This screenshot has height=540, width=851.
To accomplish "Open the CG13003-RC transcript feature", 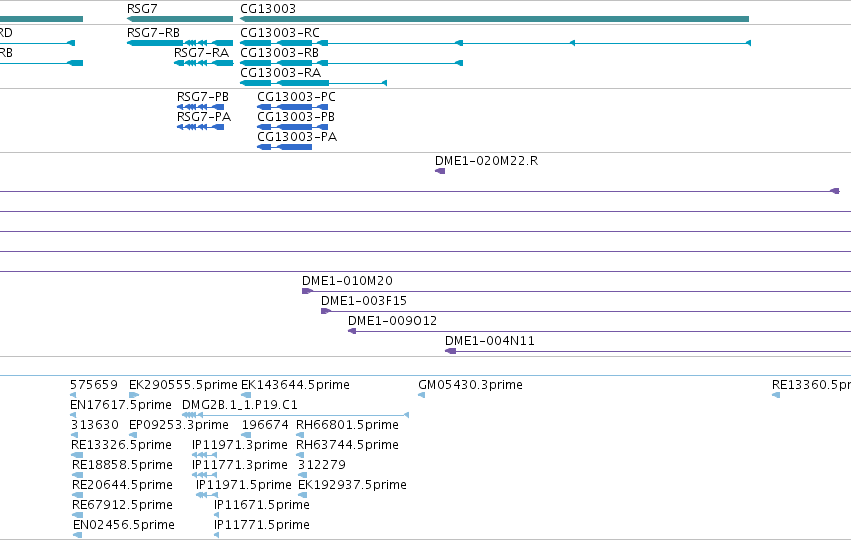I will pos(496,43).
